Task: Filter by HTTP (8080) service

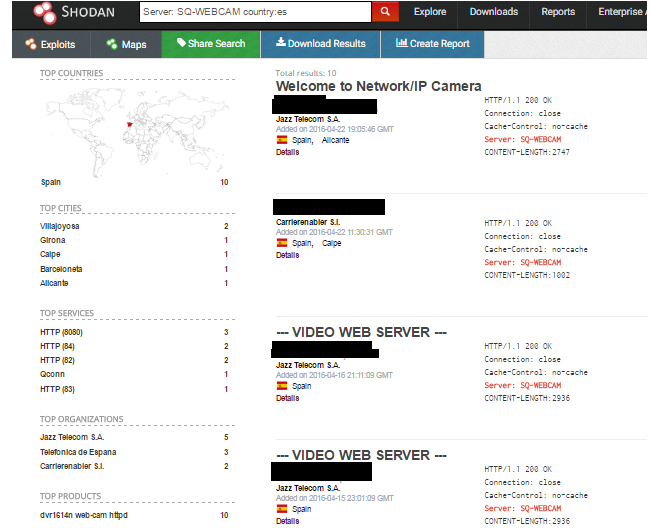Action: tap(61, 332)
